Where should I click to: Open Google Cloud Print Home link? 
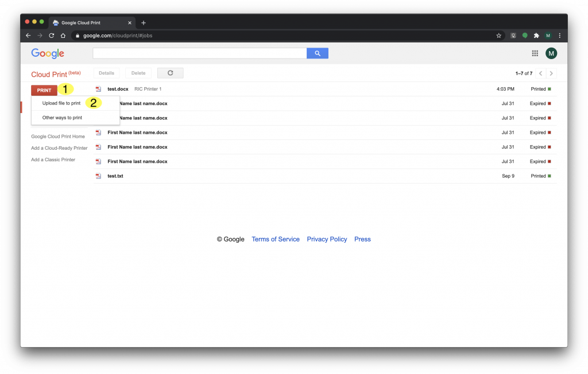(x=58, y=137)
